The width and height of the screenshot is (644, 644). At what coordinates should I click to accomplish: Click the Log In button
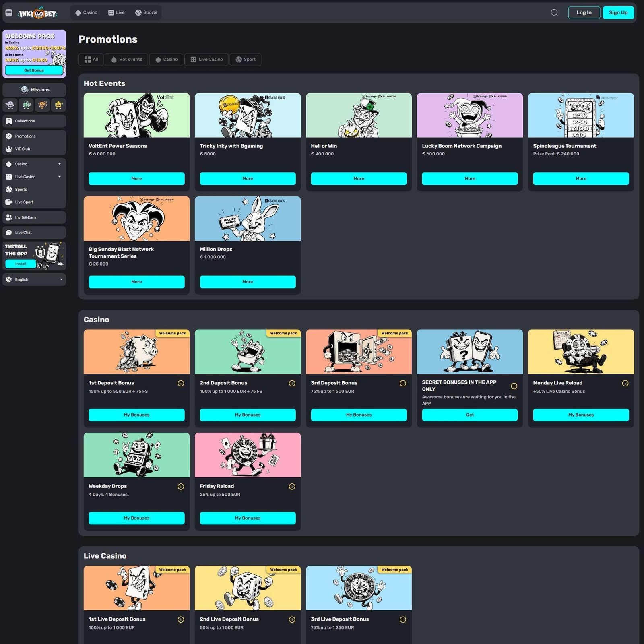pos(584,12)
